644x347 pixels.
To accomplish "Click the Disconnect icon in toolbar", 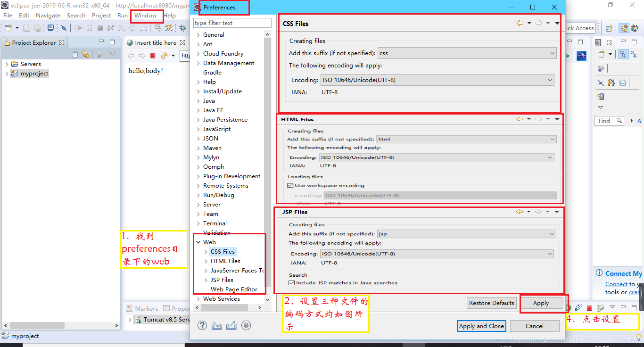I will click(111, 28).
